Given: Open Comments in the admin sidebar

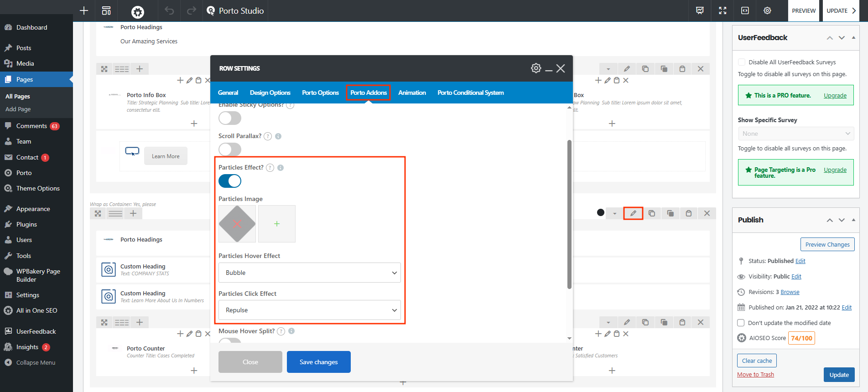Looking at the screenshot, I should pos(31,126).
